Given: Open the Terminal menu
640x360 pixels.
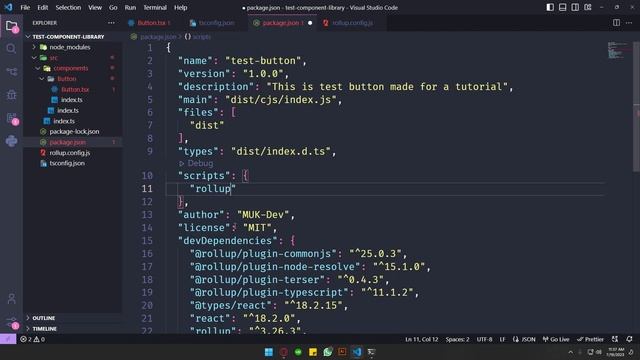Looking at the screenshot, I should [155, 7].
